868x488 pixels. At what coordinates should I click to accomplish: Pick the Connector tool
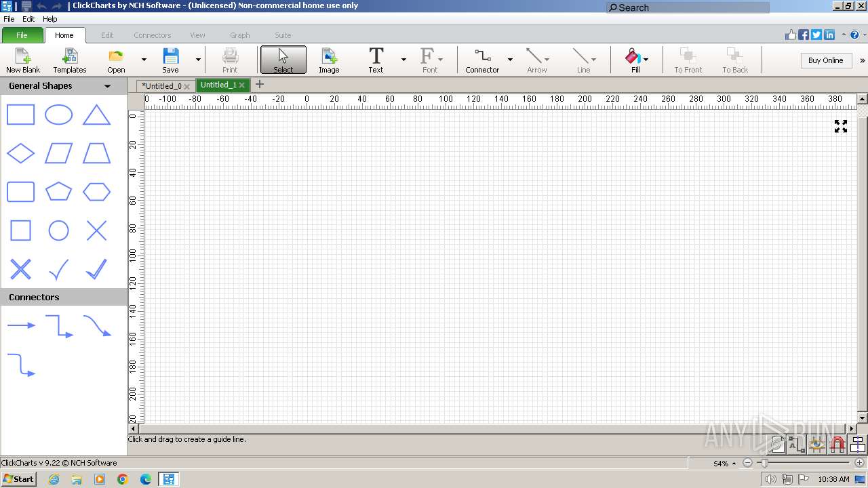coord(482,60)
